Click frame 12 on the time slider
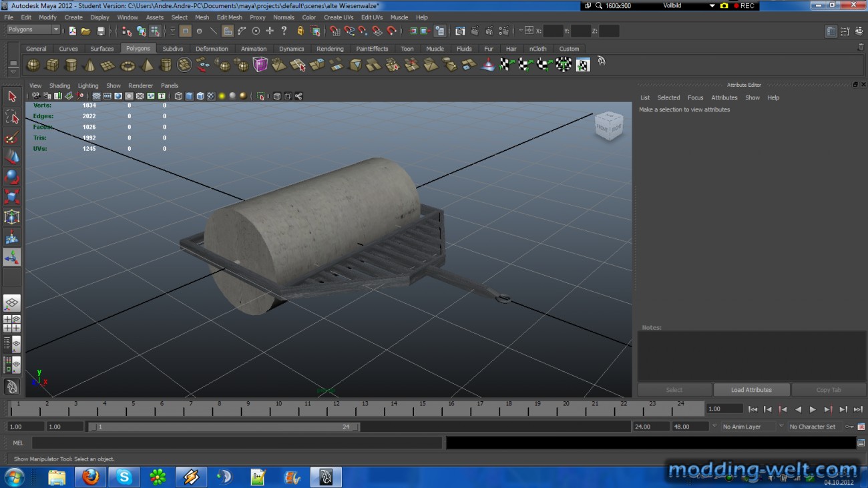This screenshot has height=488, width=868. (x=336, y=409)
